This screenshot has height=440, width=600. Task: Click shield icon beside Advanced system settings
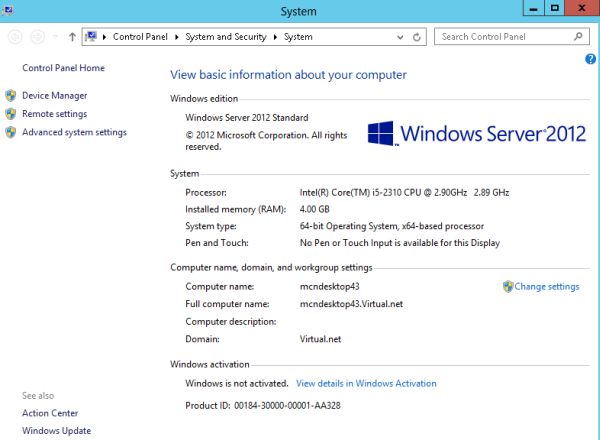(11, 132)
